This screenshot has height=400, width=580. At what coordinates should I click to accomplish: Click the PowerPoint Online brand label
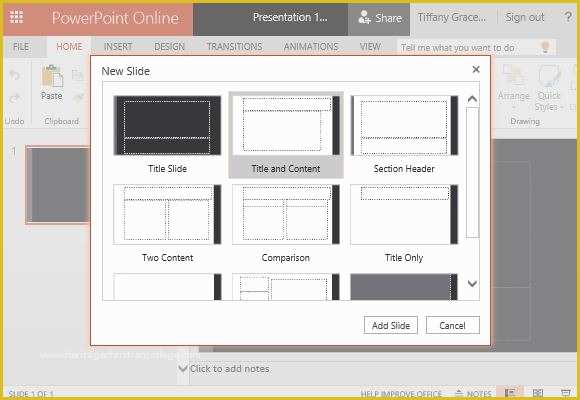(115, 18)
